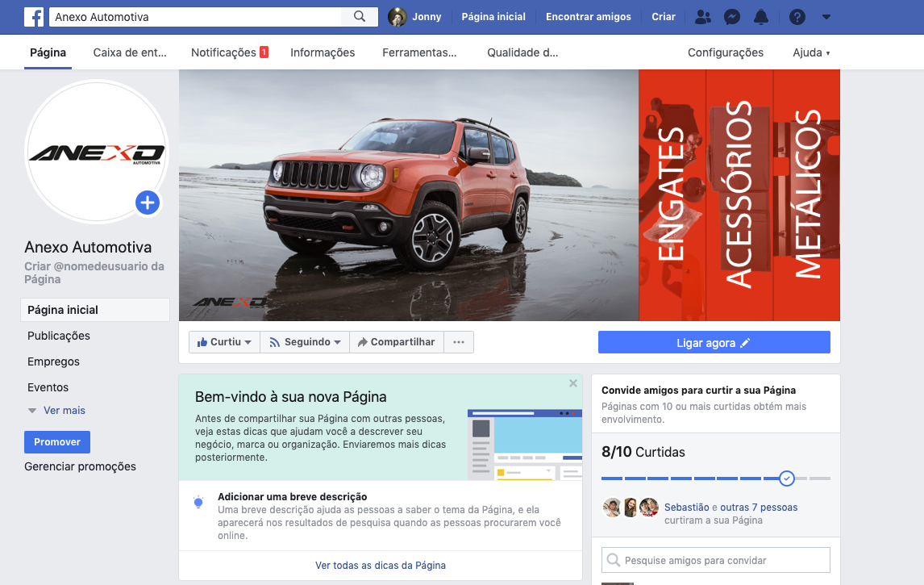The width and height of the screenshot is (924, 585).
Task: Open Ver todas as dicas da Página
Action: pyautogui.click(x=380, y=566)
